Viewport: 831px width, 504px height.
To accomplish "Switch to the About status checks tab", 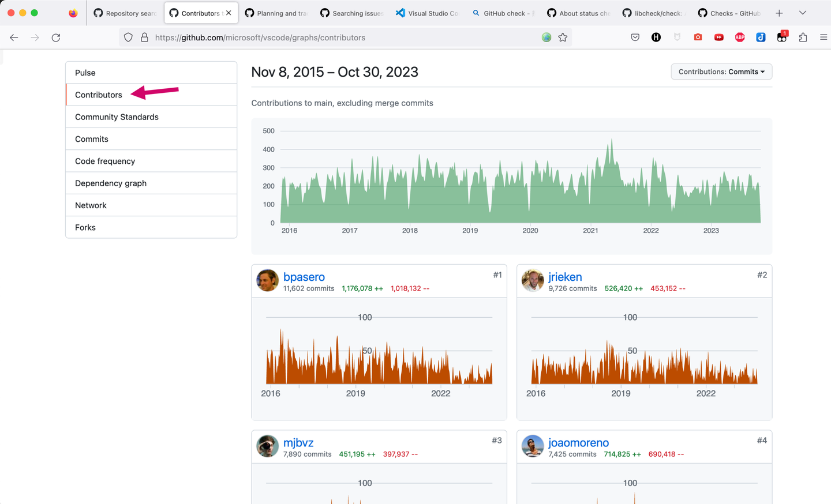I will (578, 13).
